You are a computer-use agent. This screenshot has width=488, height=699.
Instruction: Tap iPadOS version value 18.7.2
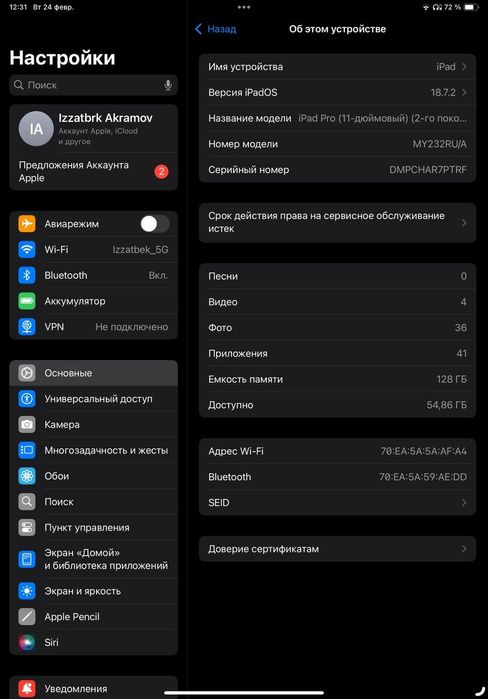(x=443, y=92)
